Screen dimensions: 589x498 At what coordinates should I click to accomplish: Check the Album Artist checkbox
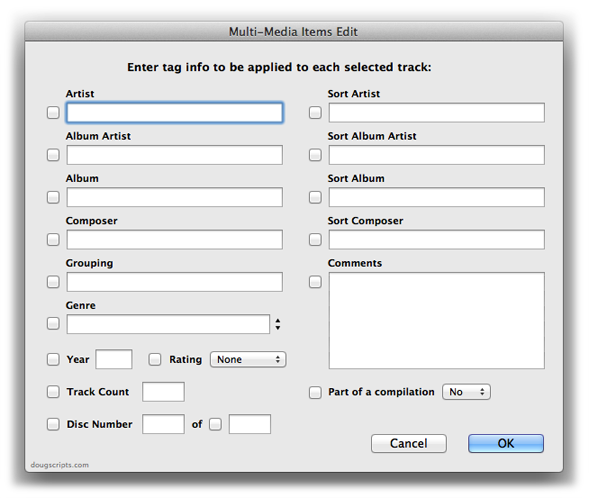pyautogui.click(x=53, y=155)
